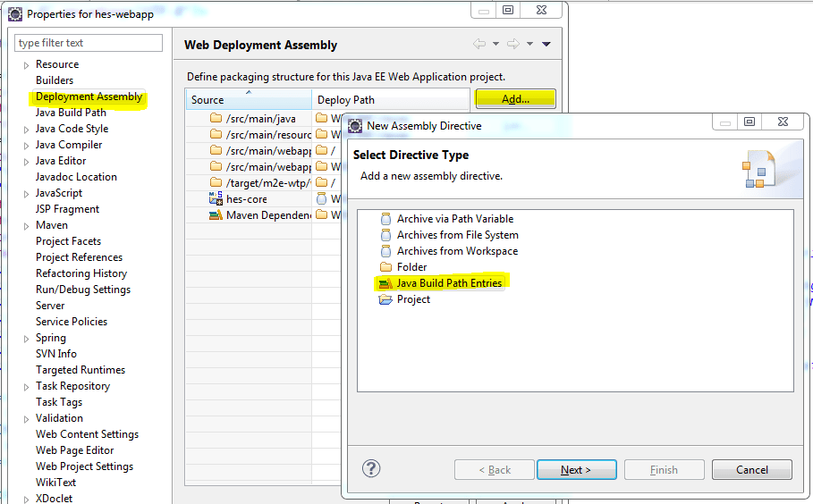Open the forward history dropdown arrow

tap(529, 44)
